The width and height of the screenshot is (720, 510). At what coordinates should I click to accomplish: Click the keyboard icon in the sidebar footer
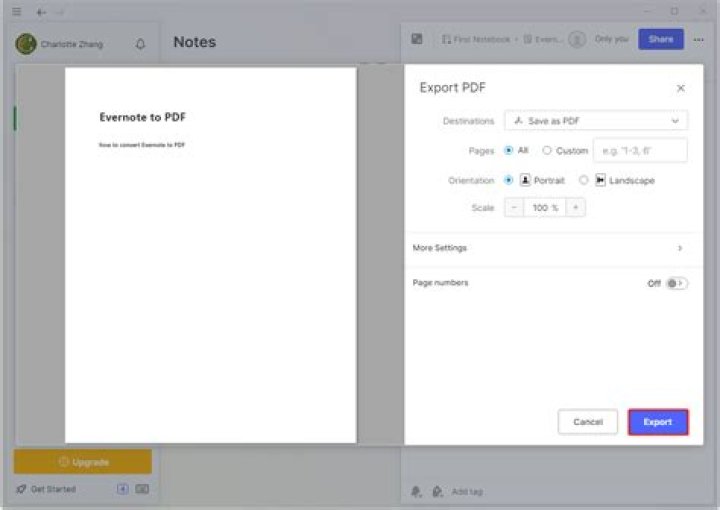[x=142, y=489]
